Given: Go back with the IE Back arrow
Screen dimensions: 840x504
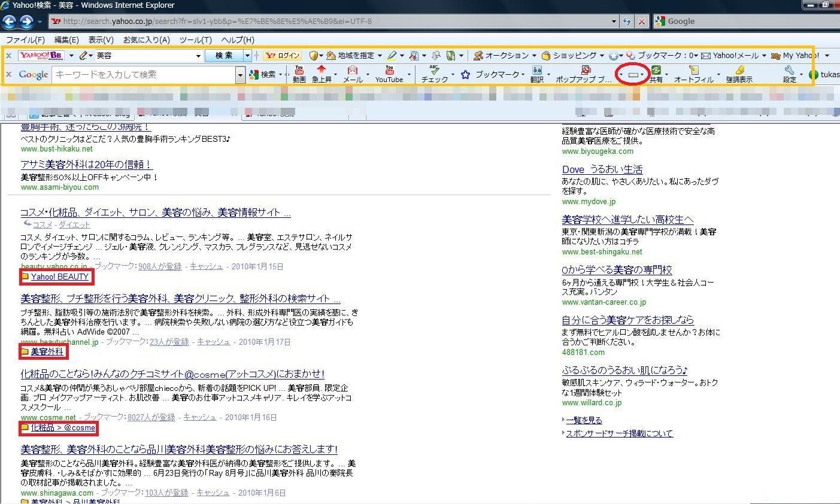Looking at the screenshot, I should tap(9, 22).
